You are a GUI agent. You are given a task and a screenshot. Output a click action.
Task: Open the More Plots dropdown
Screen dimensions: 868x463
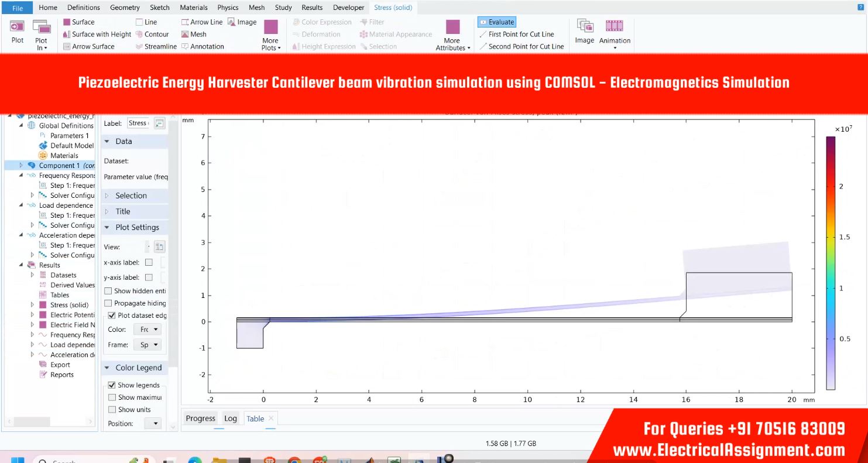click(270, 35)
